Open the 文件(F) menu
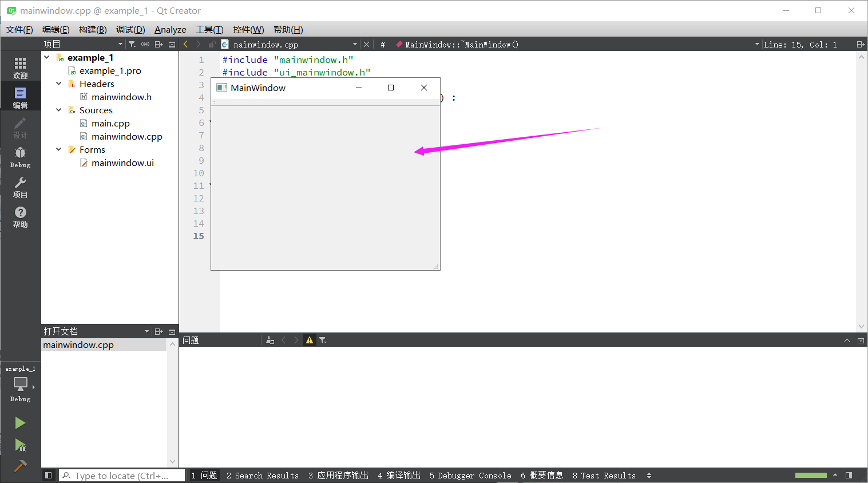868x483 pixels. click(x=19, y=29)
